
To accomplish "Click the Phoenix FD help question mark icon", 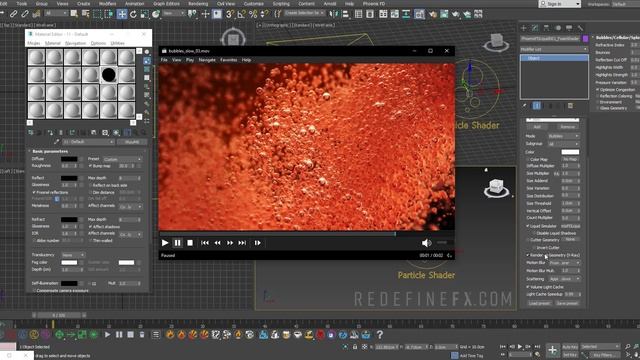I will point(380,335).
